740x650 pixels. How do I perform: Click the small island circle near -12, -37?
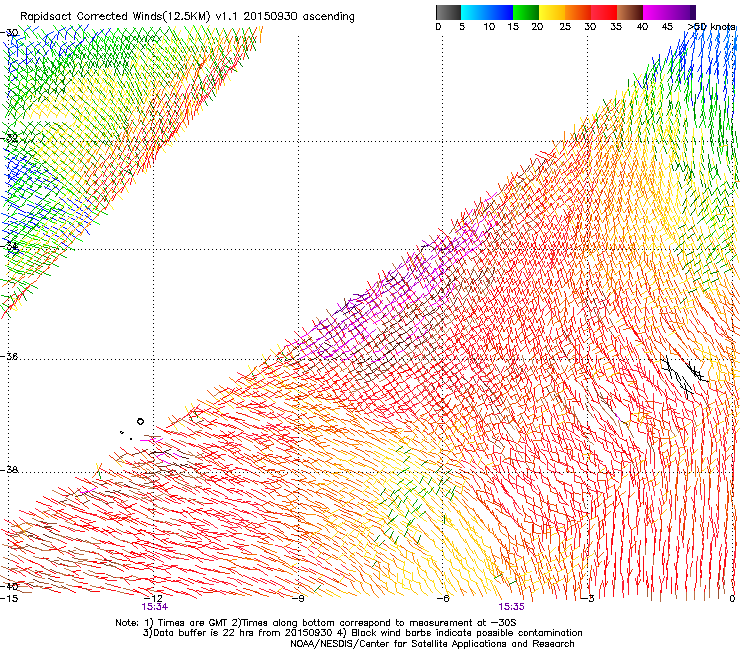click(140, 421)
